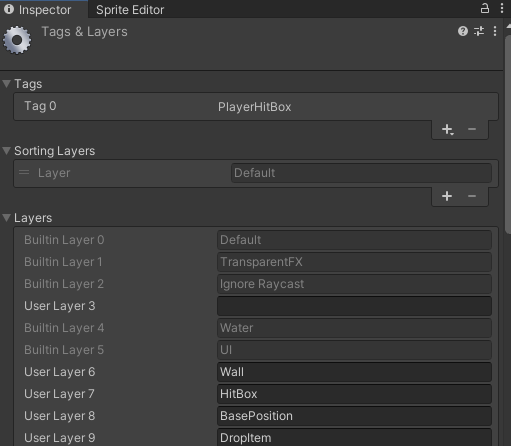Open the Sprite Editor tab
The height and width of the screenshot is (446, 511).
coord(130,10)
